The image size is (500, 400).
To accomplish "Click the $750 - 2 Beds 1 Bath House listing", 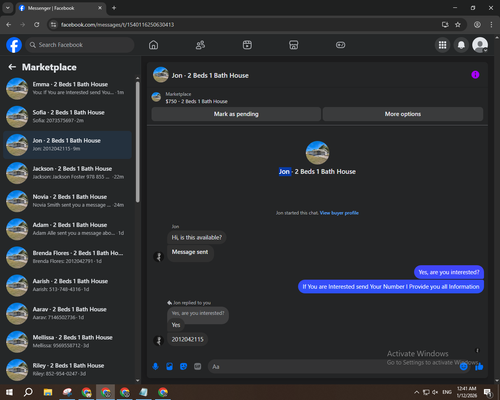I will (x=197, y=101).
